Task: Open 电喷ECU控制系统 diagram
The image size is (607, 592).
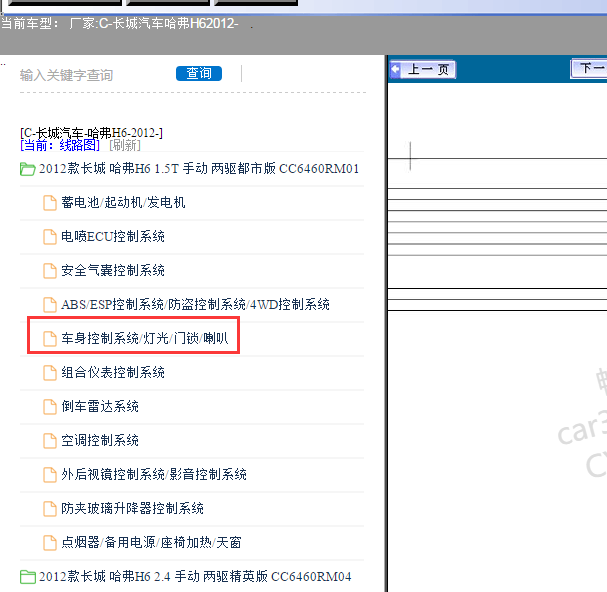Action: click(x=113, y=237)
